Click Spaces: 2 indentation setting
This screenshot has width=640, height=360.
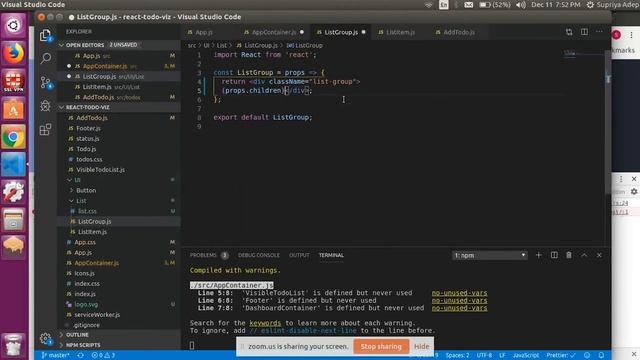point(457,356)
